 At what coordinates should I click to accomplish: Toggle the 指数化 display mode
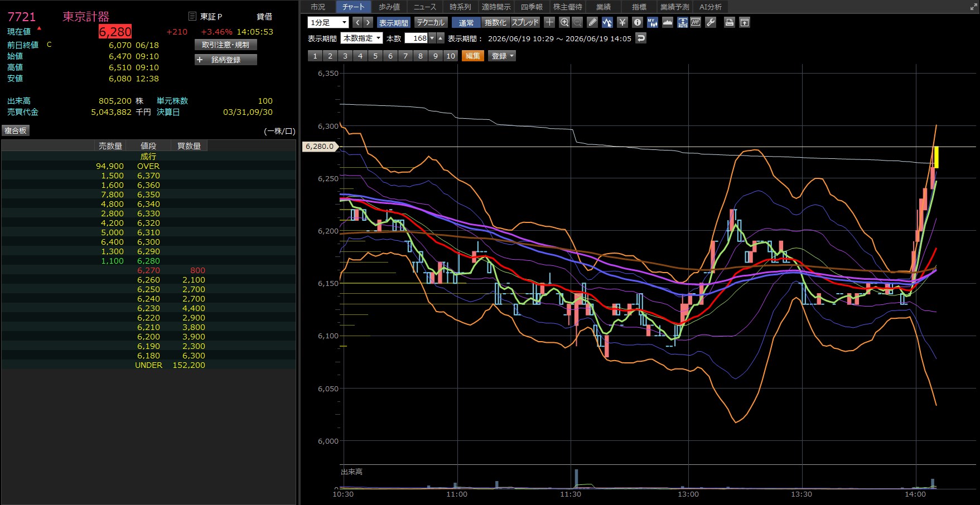(495, 22)
